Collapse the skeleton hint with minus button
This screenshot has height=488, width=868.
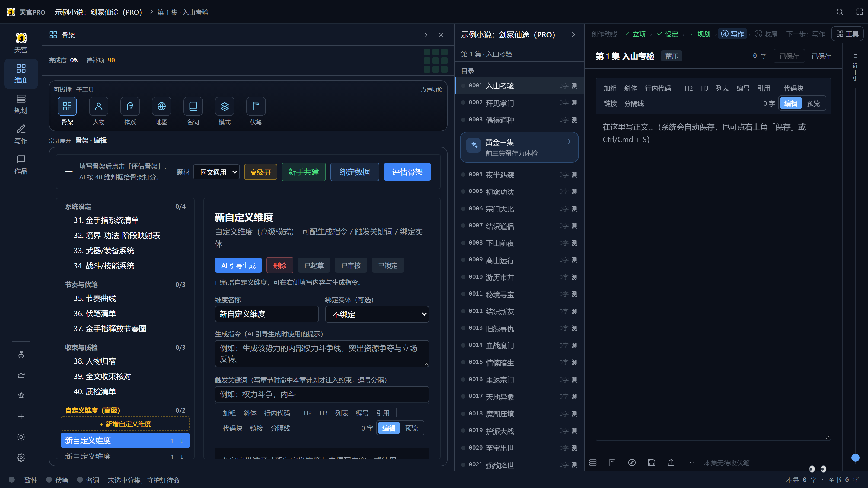click(69, 172)
